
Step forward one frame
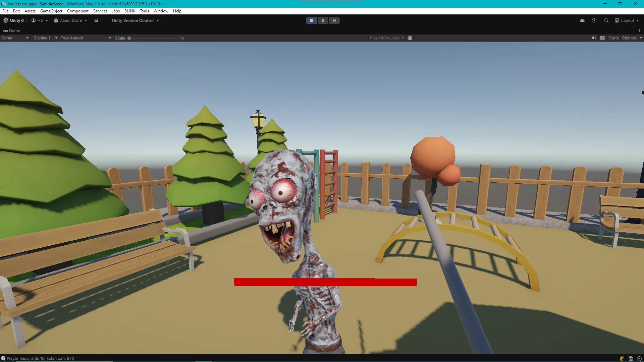[334, 20]
